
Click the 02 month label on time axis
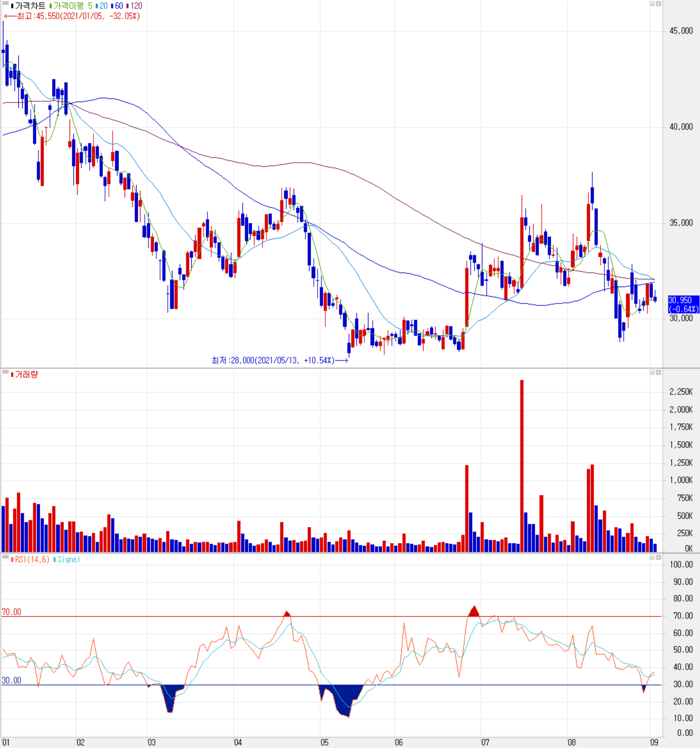(x=81, y=742)
